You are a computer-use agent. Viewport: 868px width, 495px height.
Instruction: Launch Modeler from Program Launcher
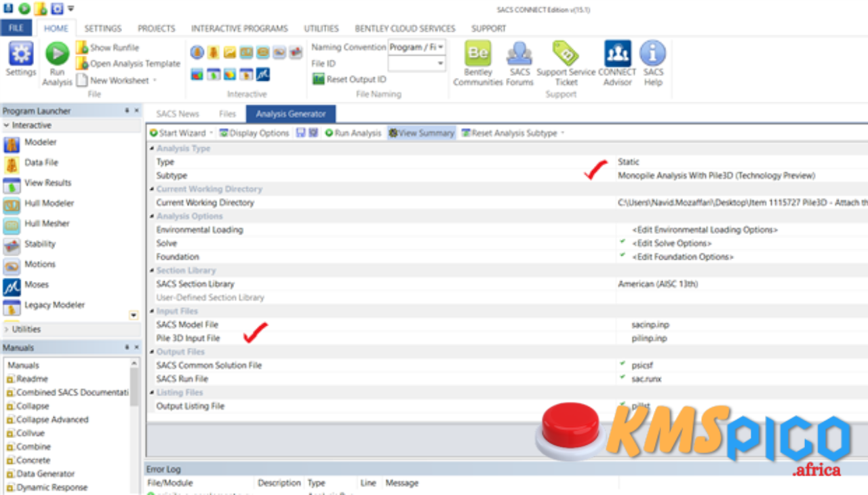pyautogui.click(x=32, y=143)
